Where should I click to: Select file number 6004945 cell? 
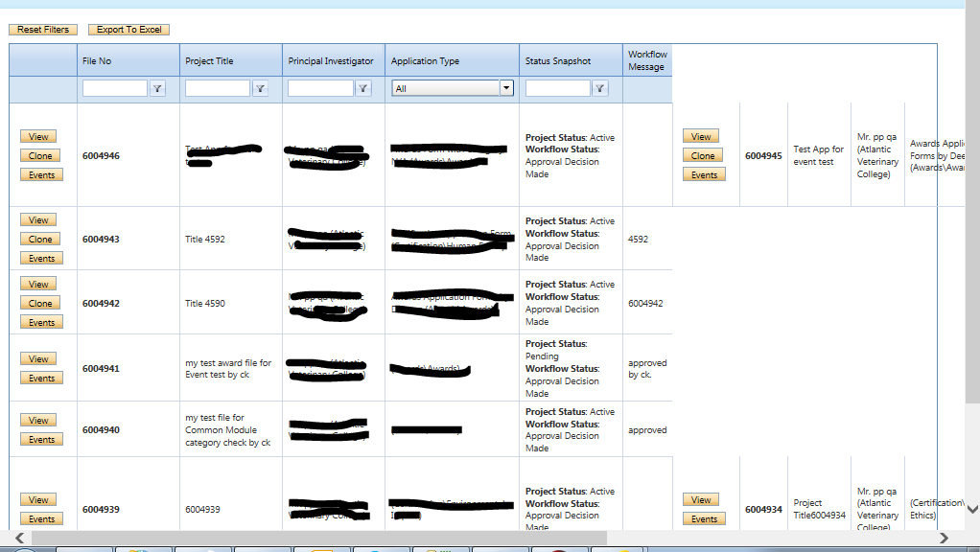pos(763,155)
